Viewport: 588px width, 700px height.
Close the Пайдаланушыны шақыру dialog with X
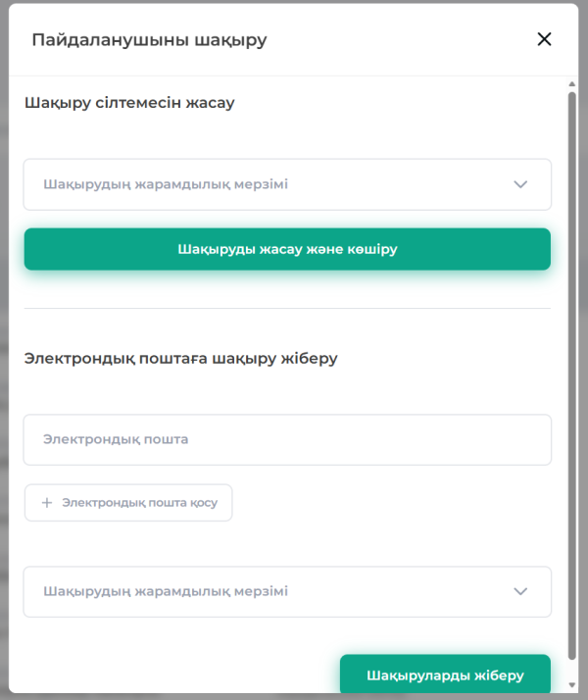point(544,39)
